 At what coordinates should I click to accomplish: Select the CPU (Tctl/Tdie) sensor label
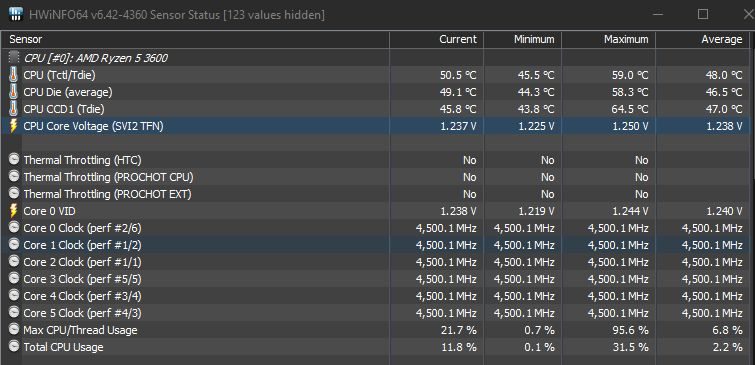(x=59, y=75)
